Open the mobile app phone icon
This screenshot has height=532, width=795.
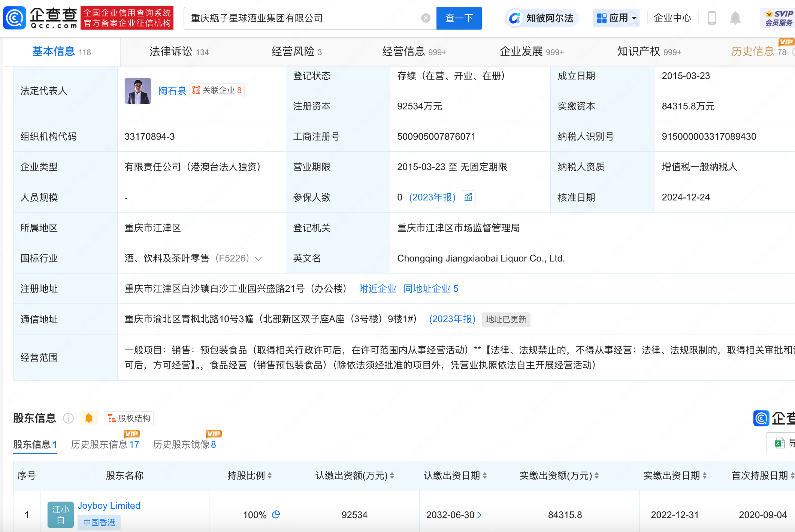coord(711,18)
